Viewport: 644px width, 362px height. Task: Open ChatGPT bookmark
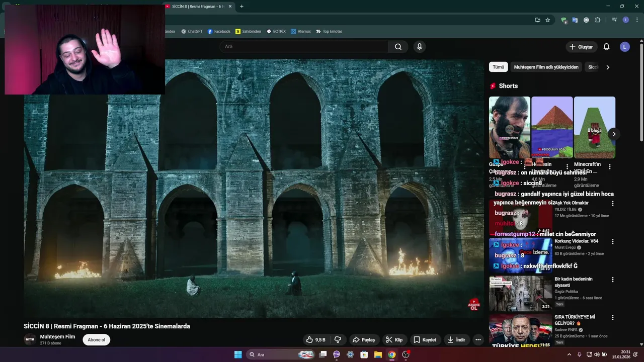click(x=192, y=31)
